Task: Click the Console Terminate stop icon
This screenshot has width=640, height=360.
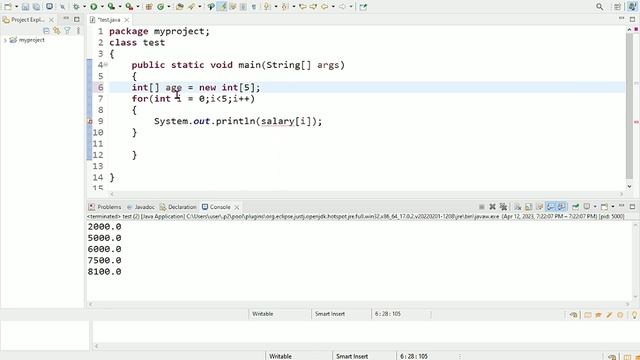Action: [x=482, y=207]
